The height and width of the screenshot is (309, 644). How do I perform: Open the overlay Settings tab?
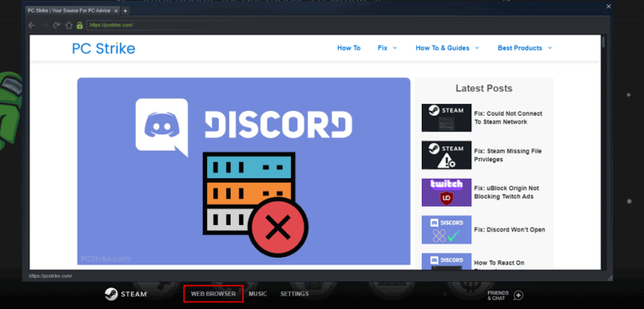(x=294, y=294)
